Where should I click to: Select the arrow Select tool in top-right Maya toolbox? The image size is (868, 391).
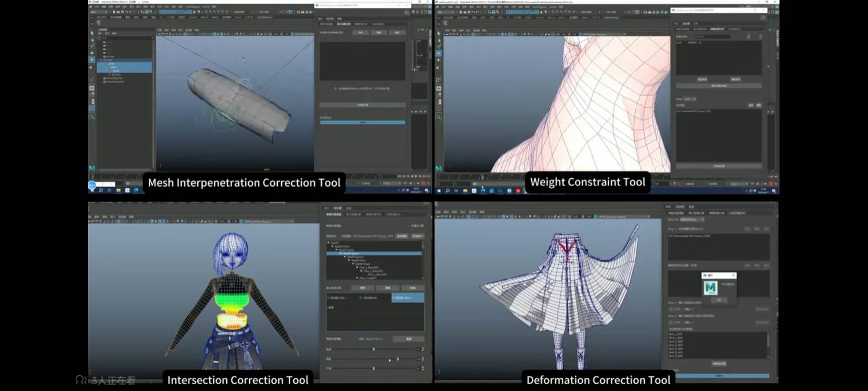coord(439,33)
